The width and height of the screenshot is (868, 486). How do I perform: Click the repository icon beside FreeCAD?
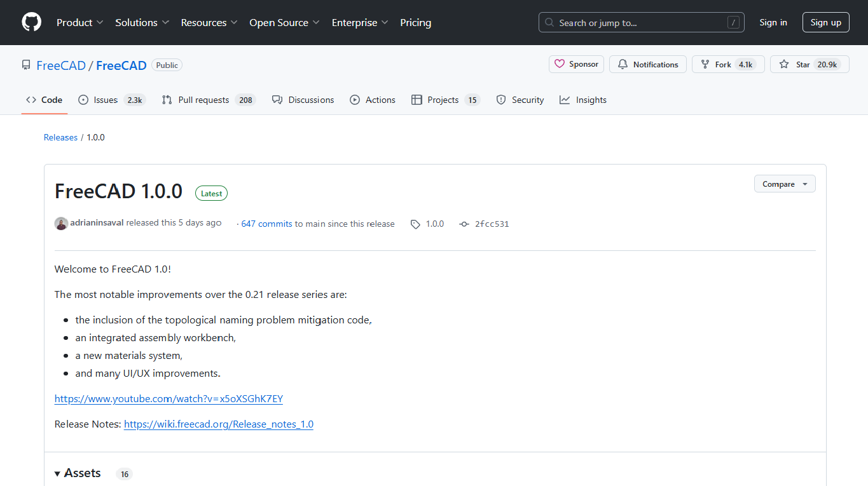26,65
